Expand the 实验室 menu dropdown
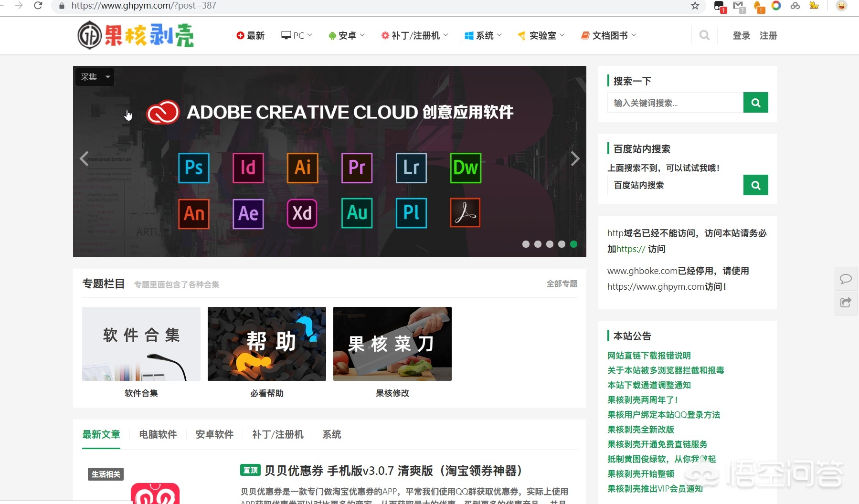859x504 pixels. click(x=541, y=35)
